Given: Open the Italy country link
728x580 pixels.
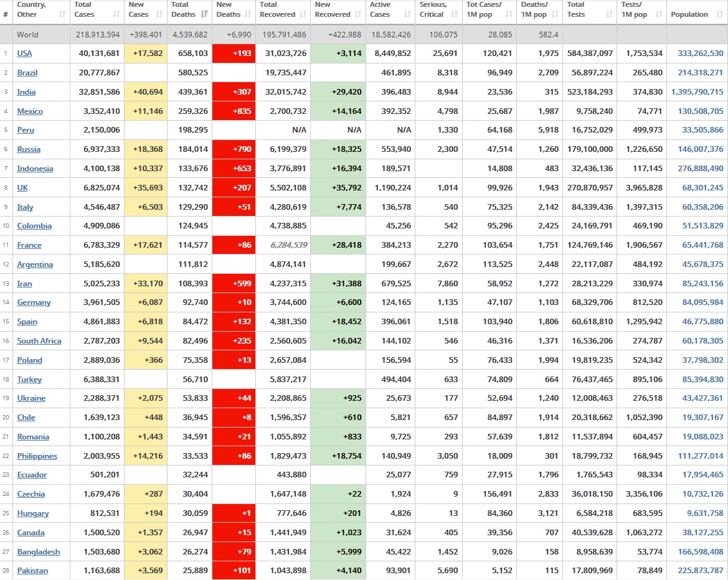Looking at the screenshot, I should click(25, 207).
